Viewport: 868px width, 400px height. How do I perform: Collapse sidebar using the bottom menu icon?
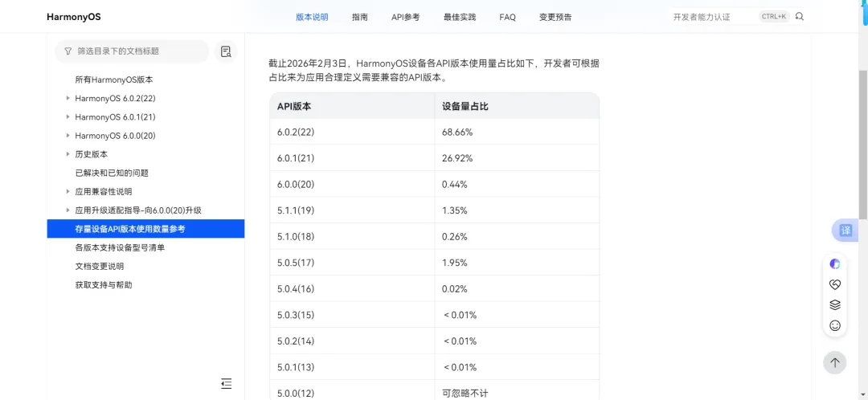226,383
